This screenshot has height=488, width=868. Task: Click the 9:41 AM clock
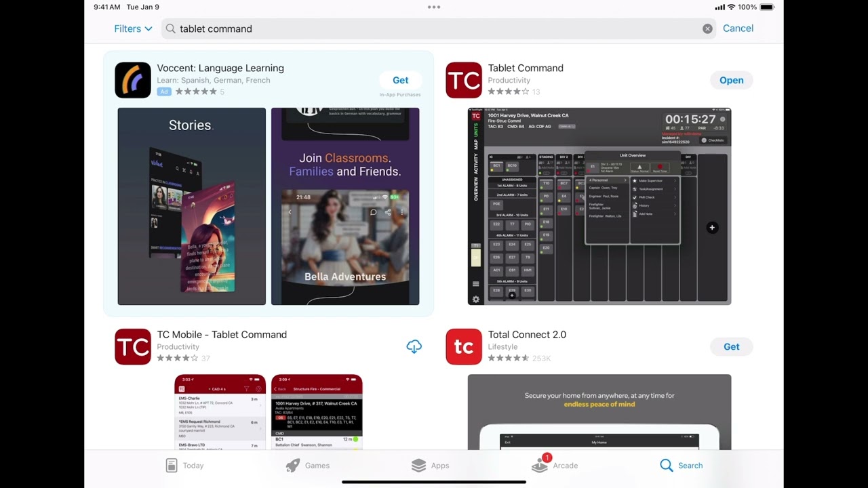coord(107,7)
